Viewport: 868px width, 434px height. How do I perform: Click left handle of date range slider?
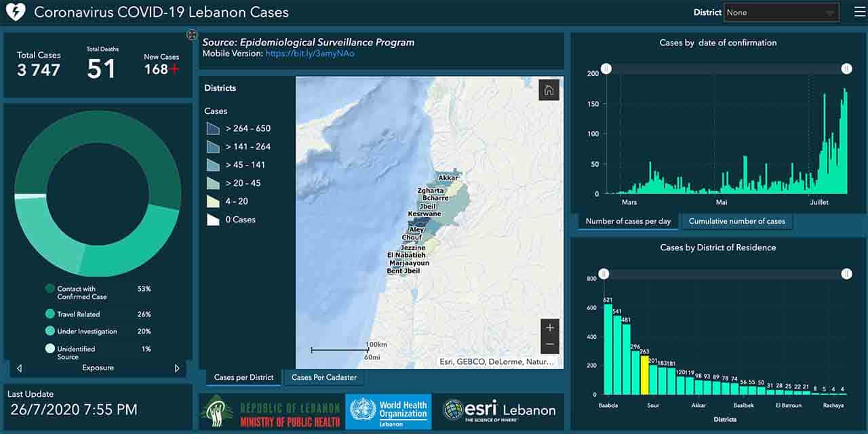pyautogui.click(x=606, y=68)
